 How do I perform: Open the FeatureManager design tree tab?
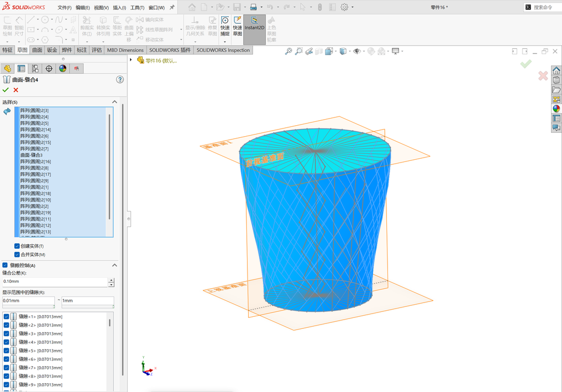point(8,69)
